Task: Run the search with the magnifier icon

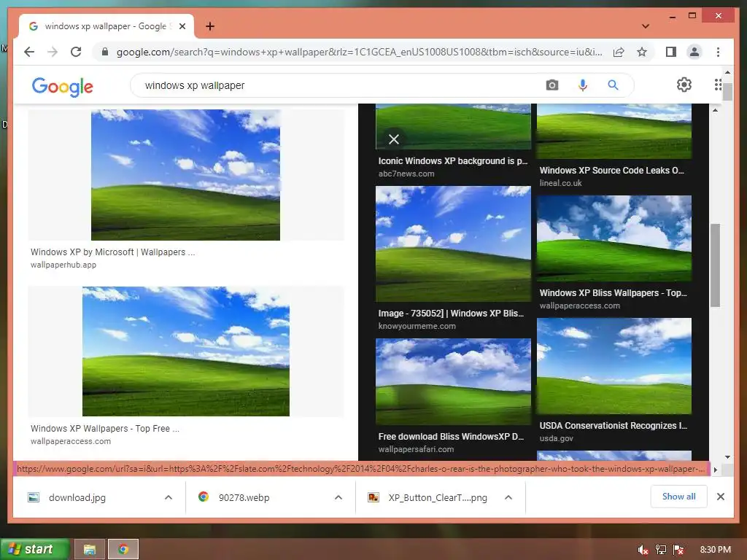Action: point(613,85)
